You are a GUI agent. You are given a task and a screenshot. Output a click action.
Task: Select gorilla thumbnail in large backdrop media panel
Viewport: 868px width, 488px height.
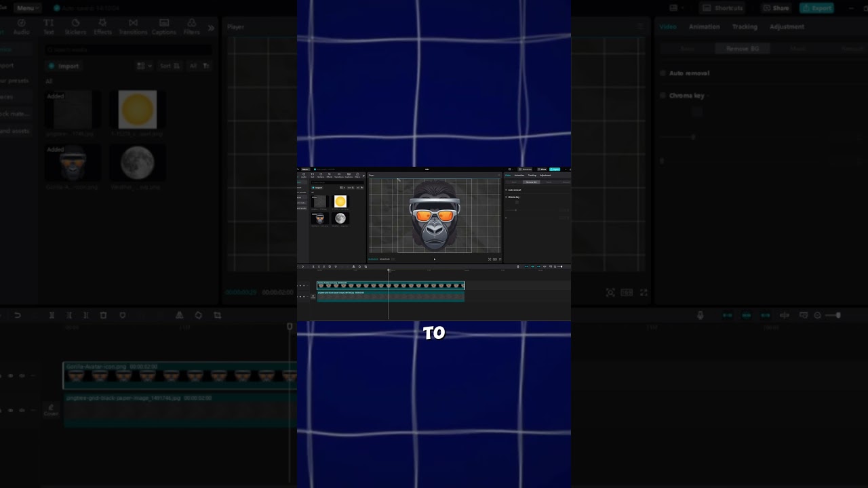point(73,163)
